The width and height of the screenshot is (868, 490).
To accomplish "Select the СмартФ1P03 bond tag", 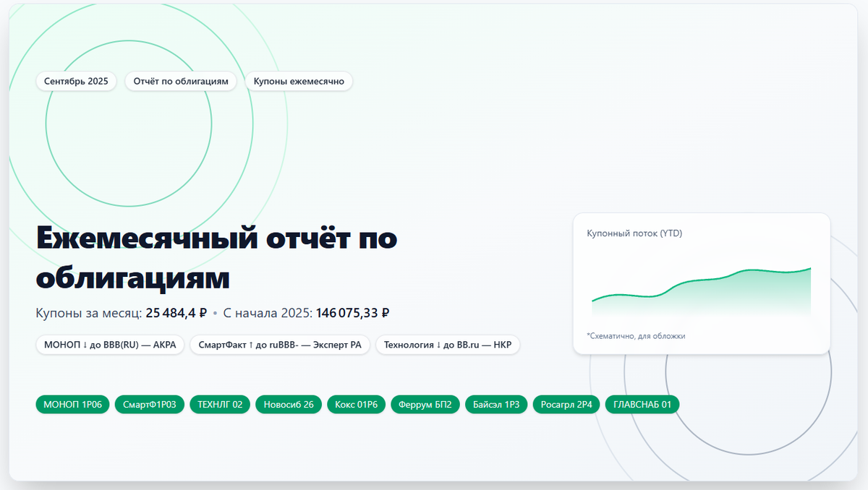I will click(x=150, y=404).
